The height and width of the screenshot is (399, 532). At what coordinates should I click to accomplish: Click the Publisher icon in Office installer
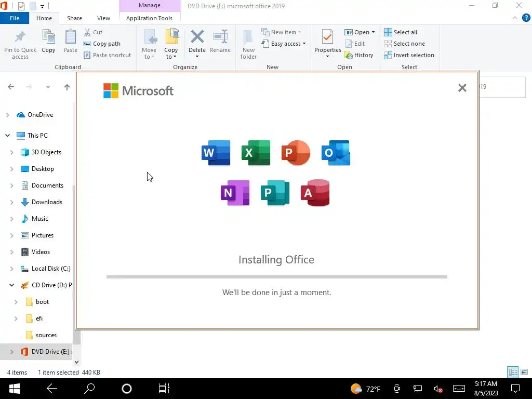click(x=275, y=193)
